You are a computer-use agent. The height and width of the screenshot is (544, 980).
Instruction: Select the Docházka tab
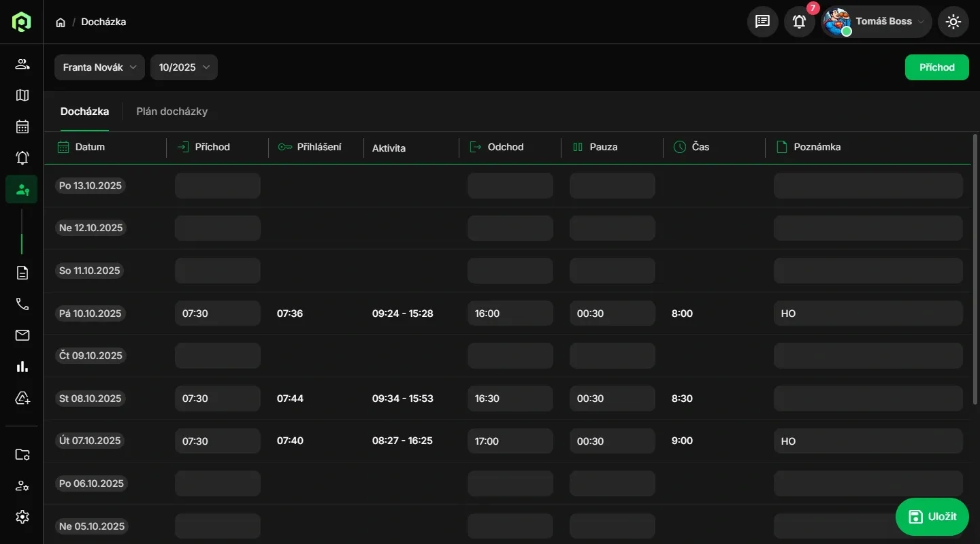[84, 112]
